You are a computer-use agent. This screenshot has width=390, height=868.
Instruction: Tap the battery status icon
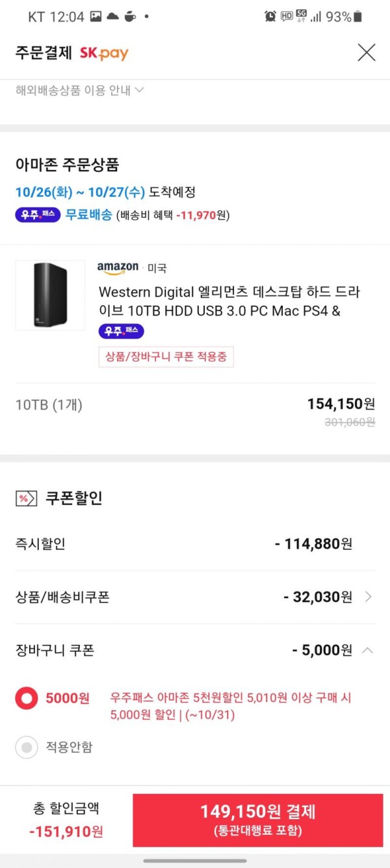(359, 17)
